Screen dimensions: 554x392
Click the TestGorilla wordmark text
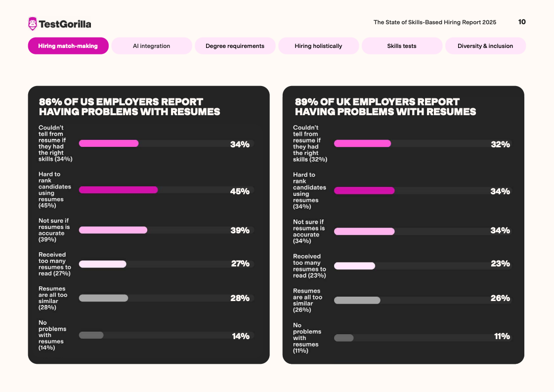click(x=65, y=24)
